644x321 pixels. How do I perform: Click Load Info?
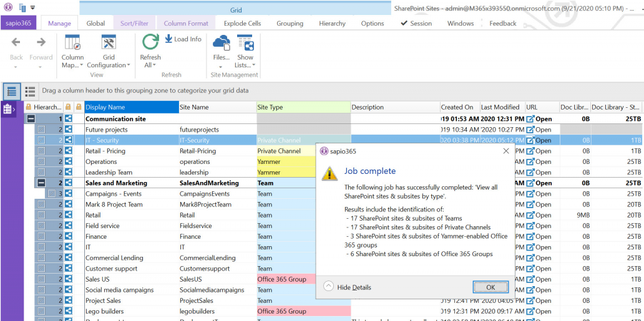(x=183, y=39)
